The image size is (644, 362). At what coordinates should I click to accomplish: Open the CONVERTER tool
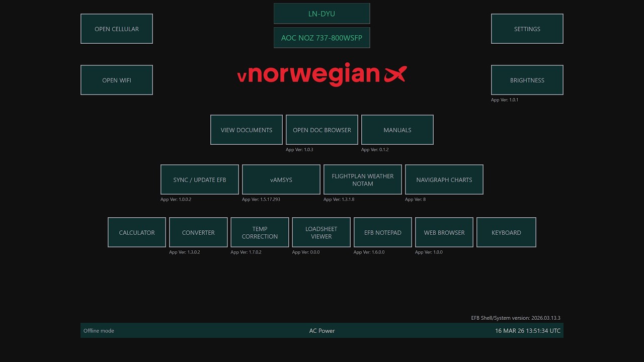point(198,232)
